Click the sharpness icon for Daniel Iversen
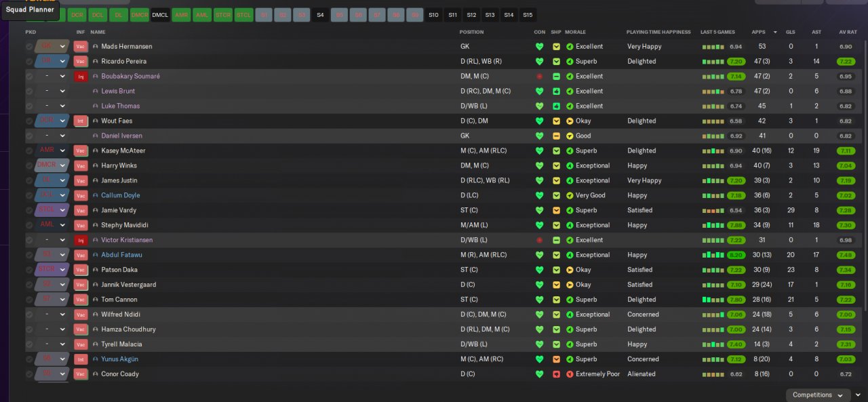Viewport: 868px width, 402px height. pyautogui.click(x=556, y=136)
